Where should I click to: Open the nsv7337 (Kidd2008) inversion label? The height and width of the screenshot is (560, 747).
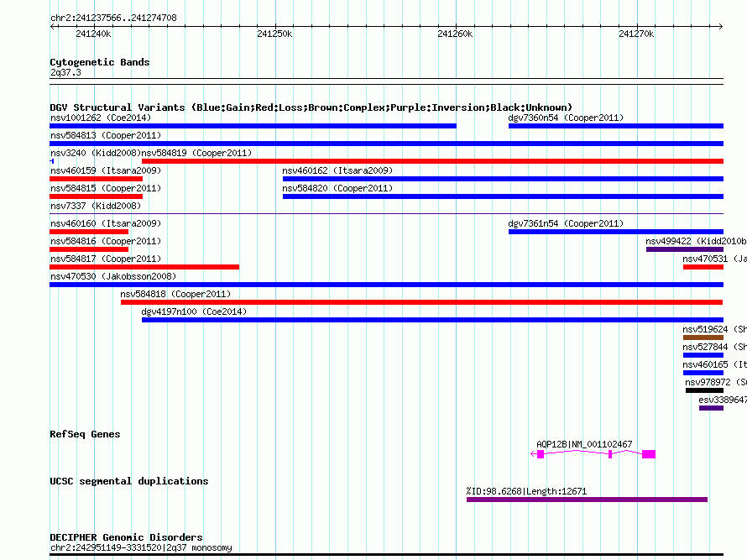tap(96, 206)
